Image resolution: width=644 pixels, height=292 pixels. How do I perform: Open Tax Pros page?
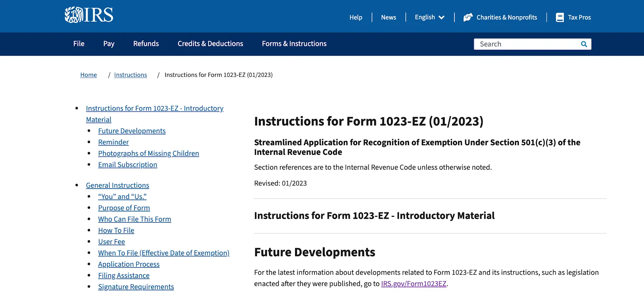[579, 17]
